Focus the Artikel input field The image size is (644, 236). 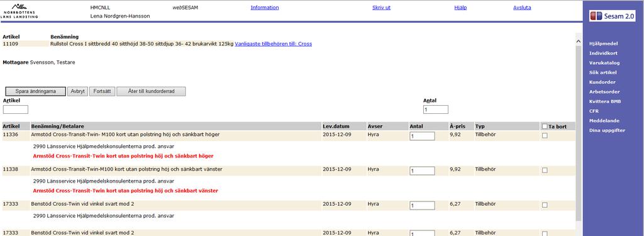point(16,110)
